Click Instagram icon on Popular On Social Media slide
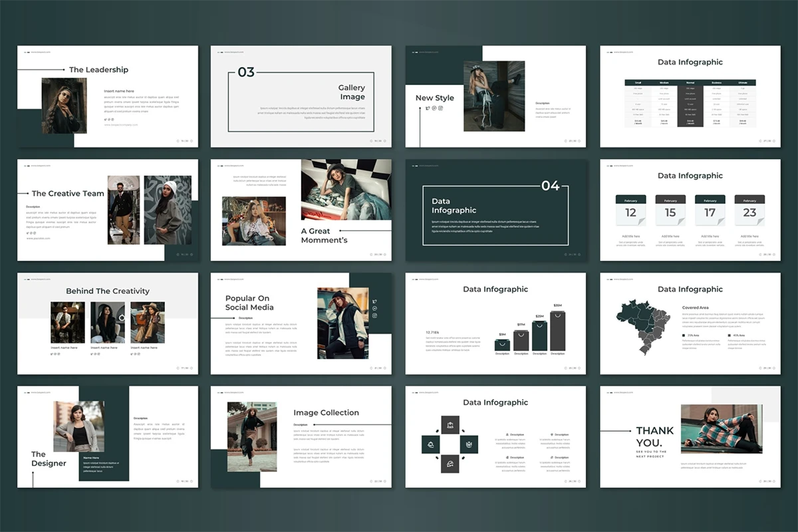798x532 pixels. tap(375, 316)
